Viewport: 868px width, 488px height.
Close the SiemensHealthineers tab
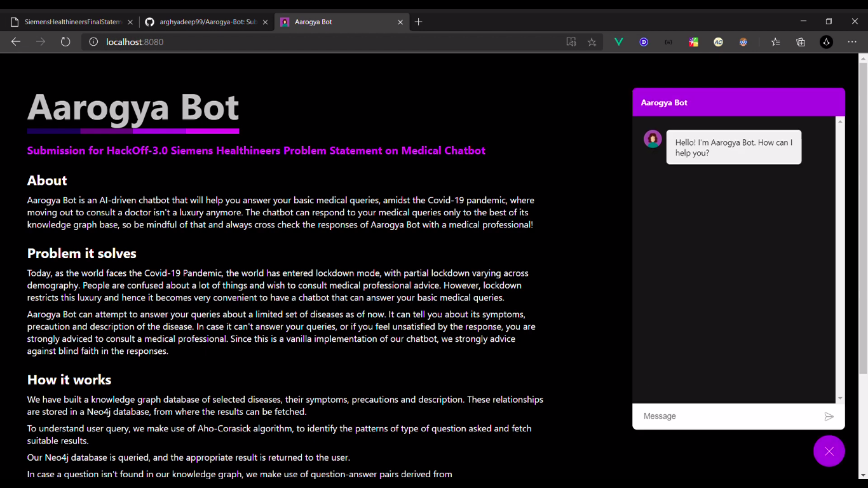130,22
